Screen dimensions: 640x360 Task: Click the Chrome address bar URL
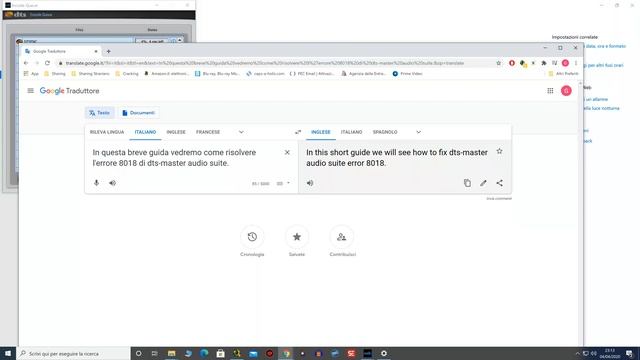click(264, 63)
